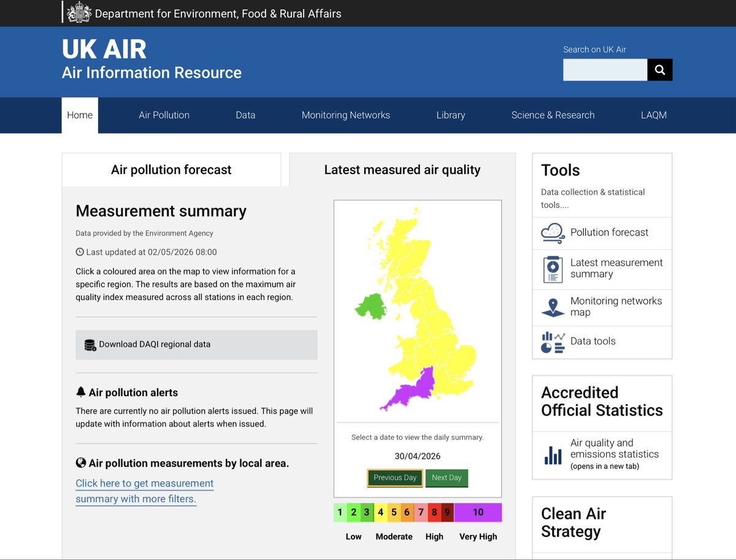This screenshot has width=736, height=560.
Task: Switch to Latest measured air quality tab
Action: (x=402, y=170)
